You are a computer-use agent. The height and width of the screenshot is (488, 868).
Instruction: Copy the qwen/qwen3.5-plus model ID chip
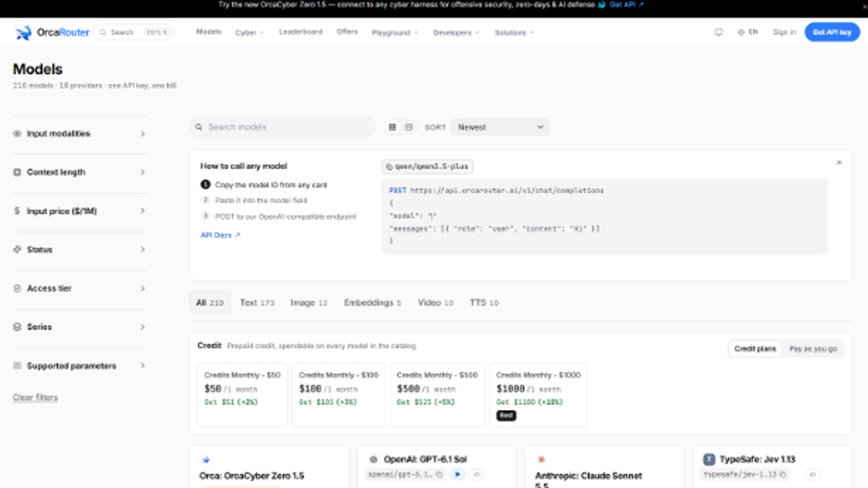pyautogui.click(x=427, y=166)
